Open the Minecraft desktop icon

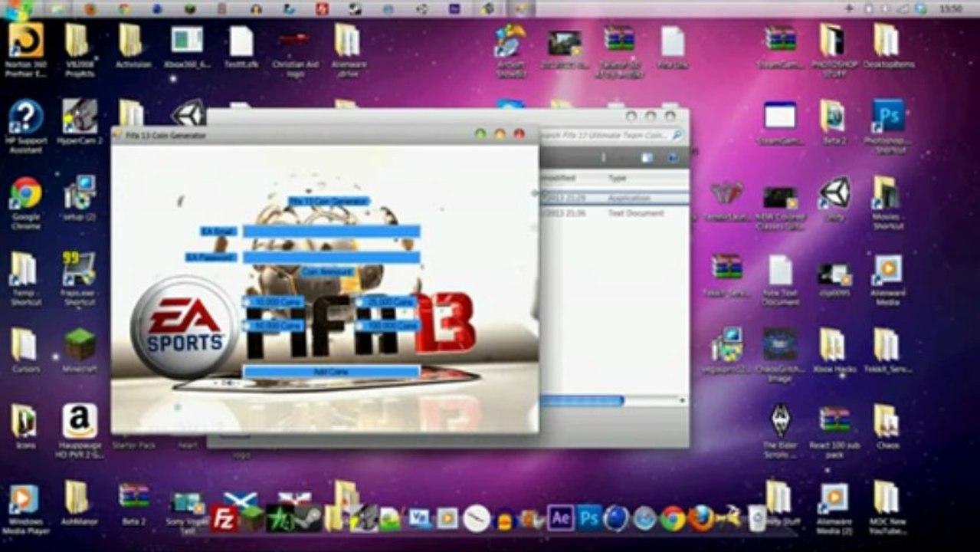pos(80,350)
